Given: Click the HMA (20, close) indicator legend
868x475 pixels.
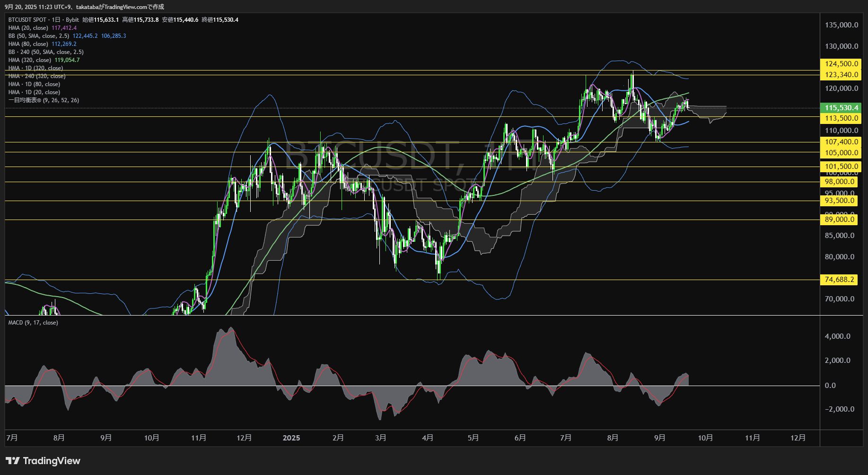Looking at the screenshot, I should [x=28, y=28].
